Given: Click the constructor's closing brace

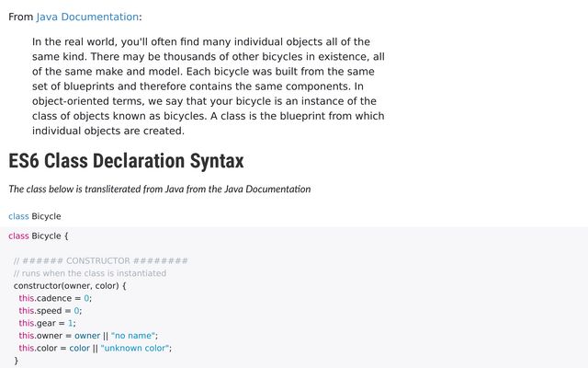Looking at the screenshot, I should [17, 361].
